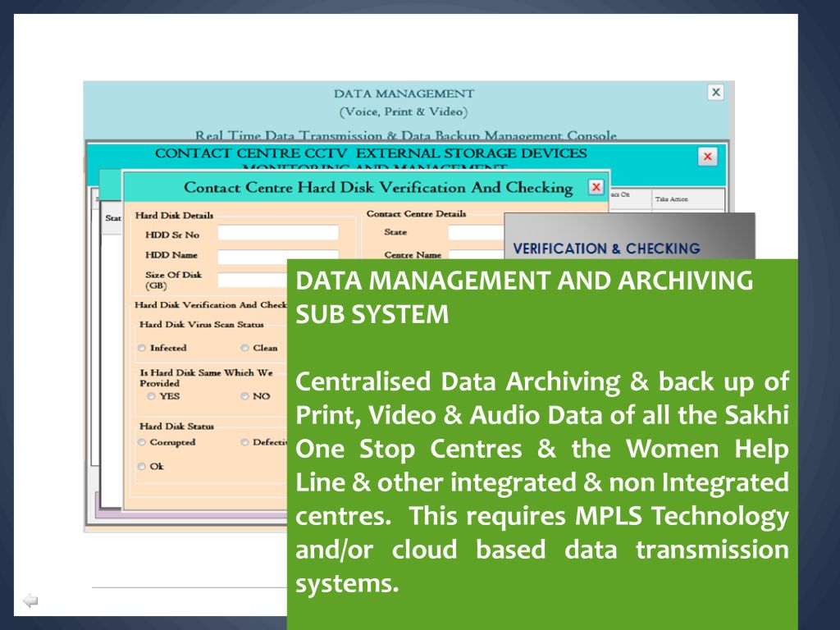Screen dimensions: 840x630
Task: Close the CCTV External Storage Devices window
Action: 707,156
